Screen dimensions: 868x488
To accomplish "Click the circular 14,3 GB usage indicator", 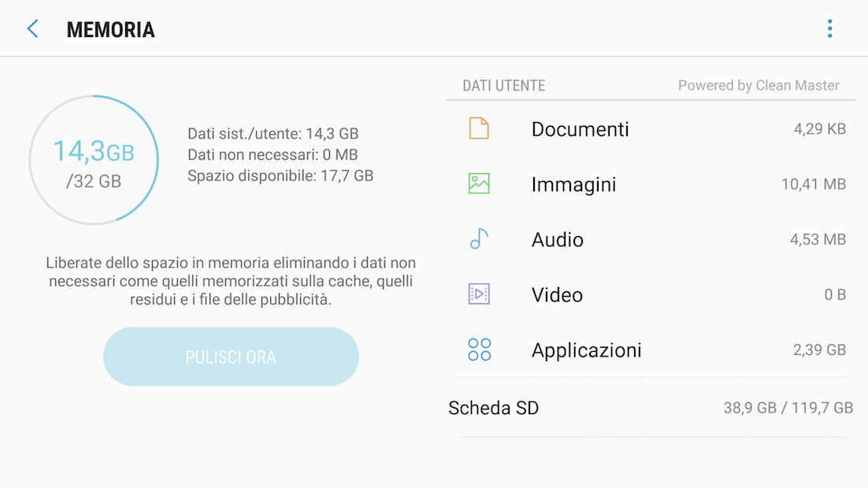I will (94, 161).
